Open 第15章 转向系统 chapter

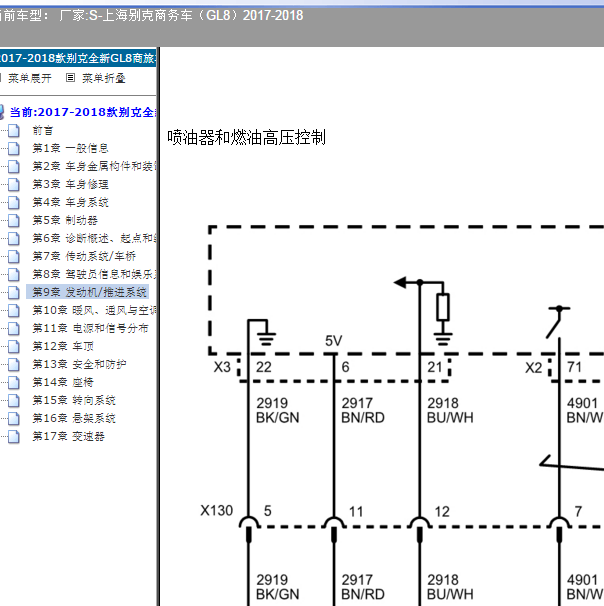[x=74, y=400]
